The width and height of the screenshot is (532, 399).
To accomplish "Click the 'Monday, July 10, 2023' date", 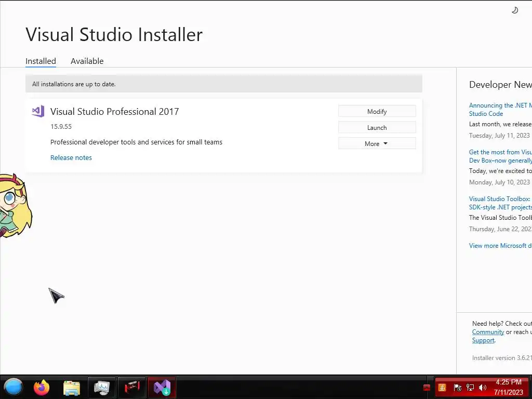I will [499, 182].
